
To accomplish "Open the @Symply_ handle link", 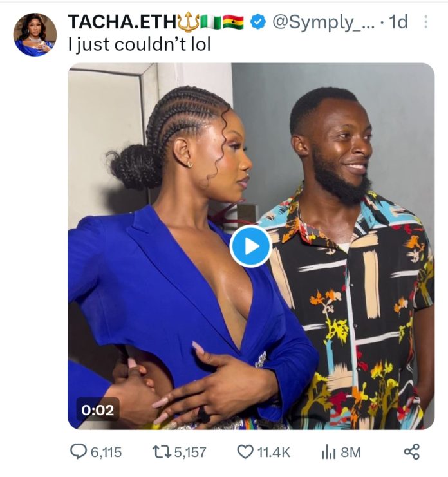I will (321, 22).
